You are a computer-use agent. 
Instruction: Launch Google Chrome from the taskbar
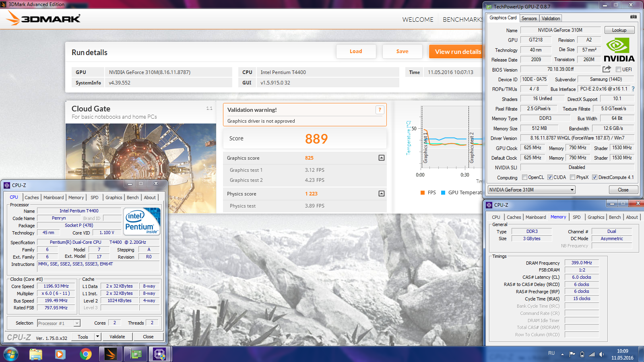tap(85, 354)
